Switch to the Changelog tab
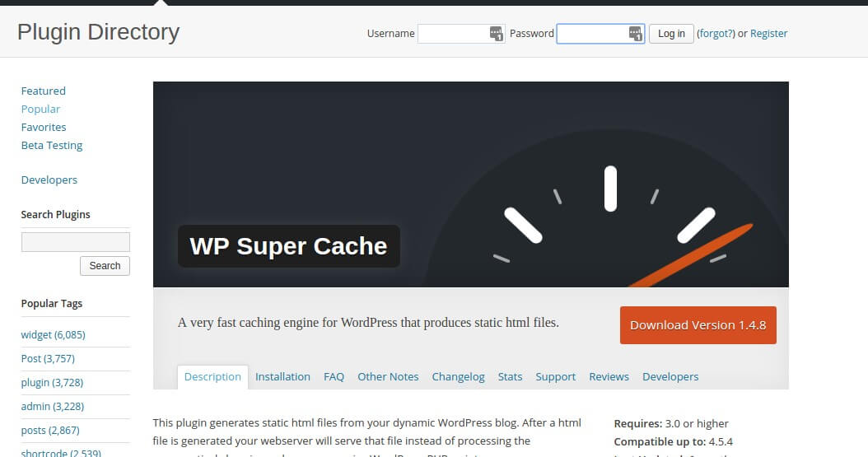868x457 pixels. point(459,377)
